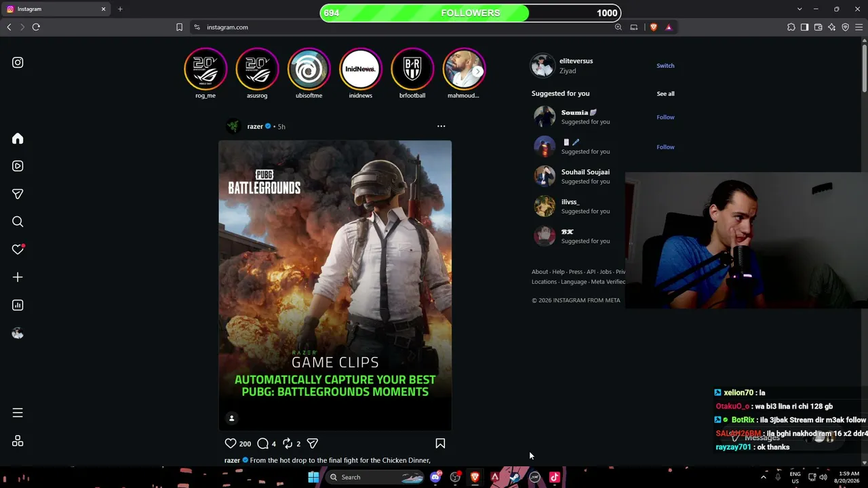
Task: Open more options for the razer post
Action: coord(441,126)
